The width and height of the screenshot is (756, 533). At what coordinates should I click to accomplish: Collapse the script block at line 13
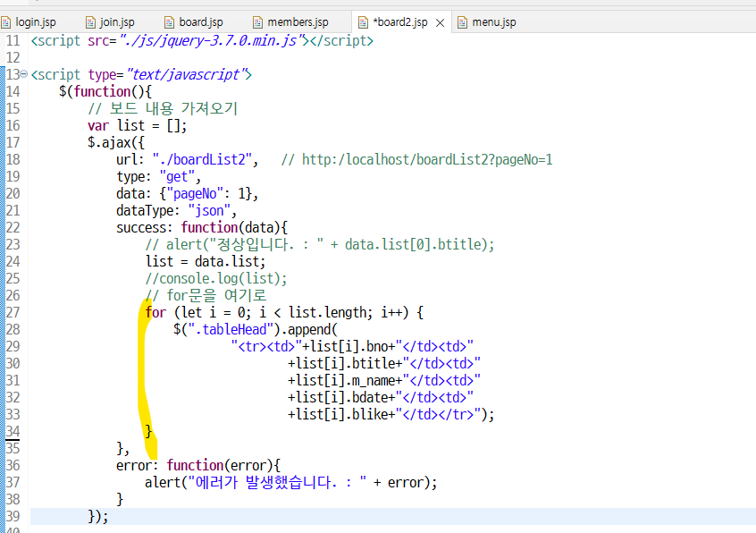pos(23,74)
